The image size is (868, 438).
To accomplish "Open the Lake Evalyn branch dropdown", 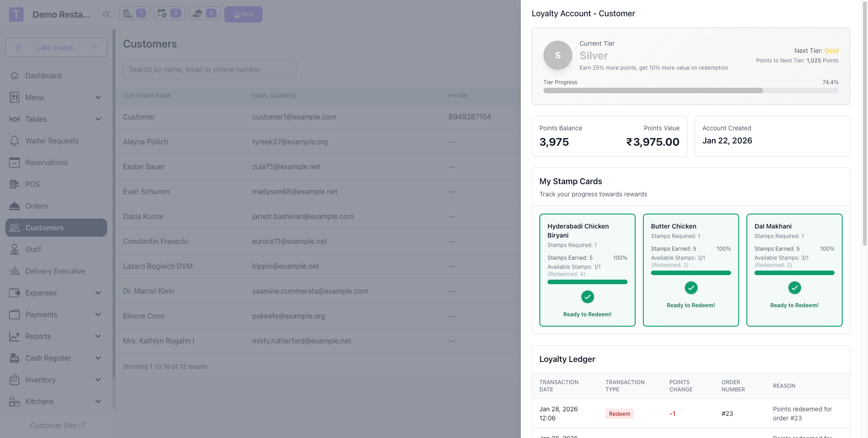I will pos(56,48).
